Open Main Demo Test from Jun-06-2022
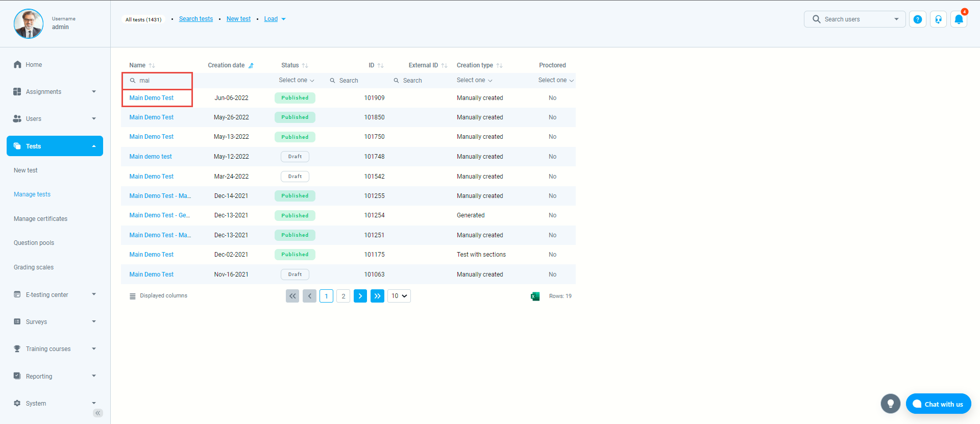Image resolution: width=980 pixels, height=424 pixels. (x=152, y=98)
